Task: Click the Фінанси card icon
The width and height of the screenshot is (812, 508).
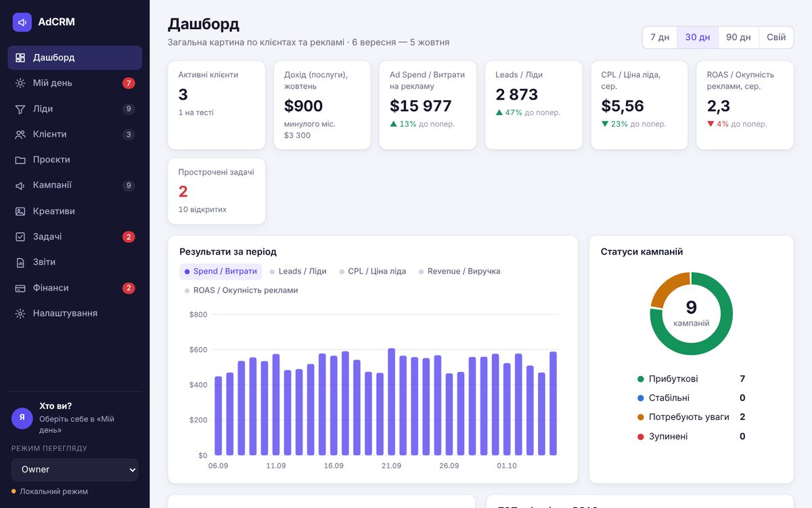Action: [20, 288]
